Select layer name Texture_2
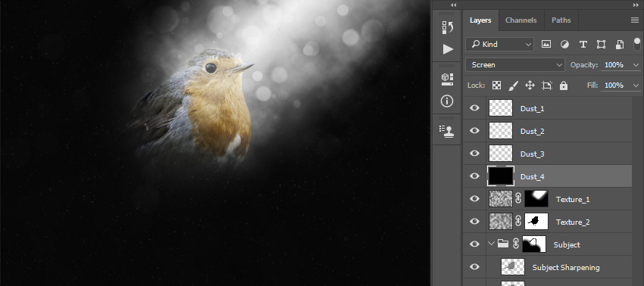Screen dimensions: 644x286 [x=573, y=222]
